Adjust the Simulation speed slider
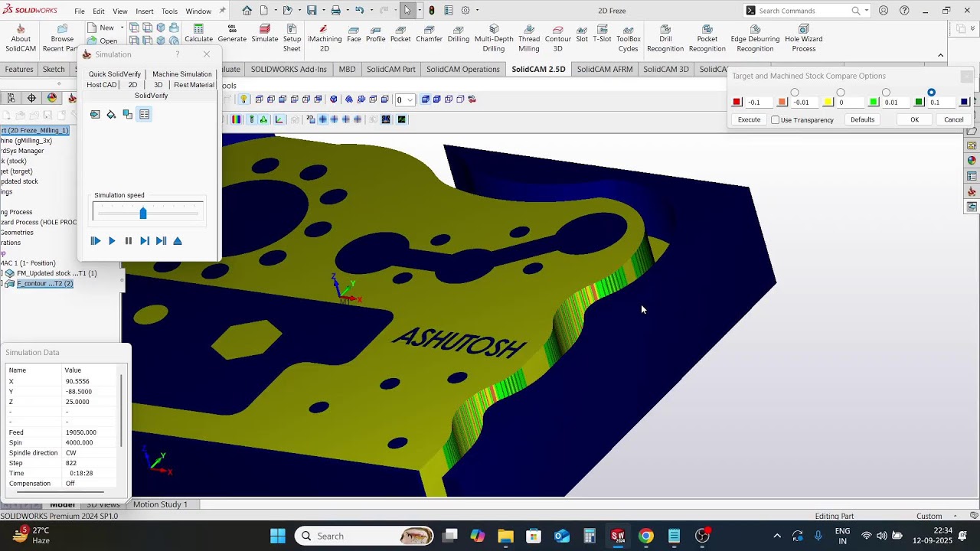The image size is (980, 551). pyautogui.click(x=142, y=213)
